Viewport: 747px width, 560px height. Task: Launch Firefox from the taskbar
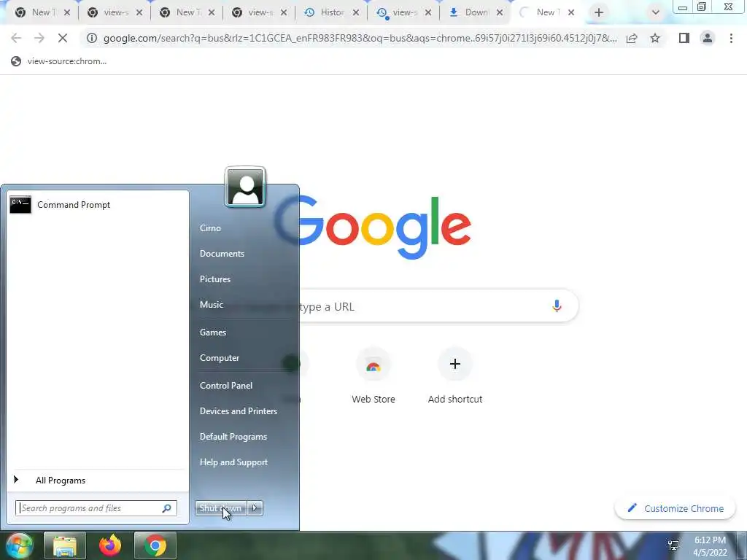pos(110,545)
